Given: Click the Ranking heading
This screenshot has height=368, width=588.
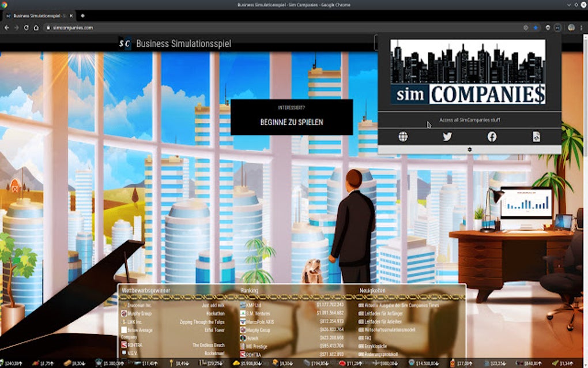Looking at the screenshot, I should click(x=249, y=290).
